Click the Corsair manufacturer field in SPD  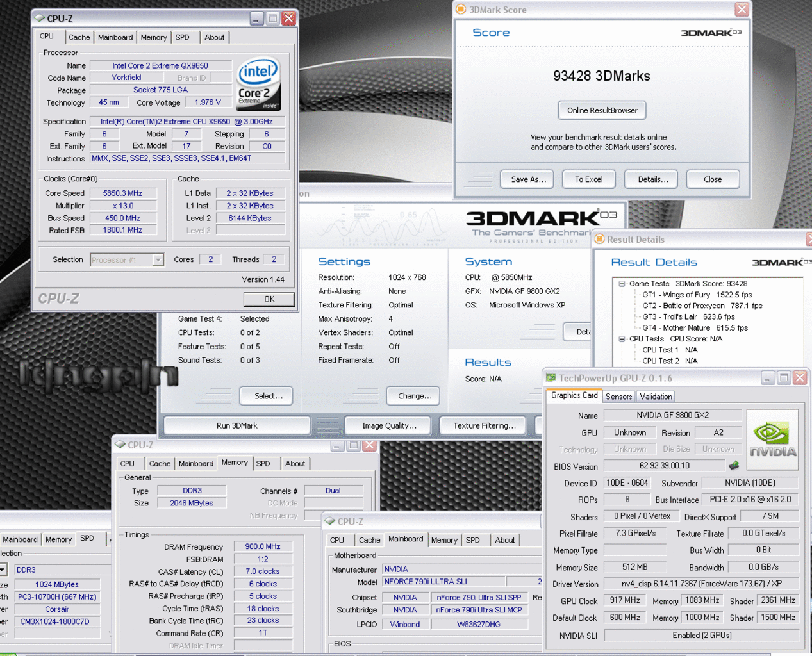point(57,609)
